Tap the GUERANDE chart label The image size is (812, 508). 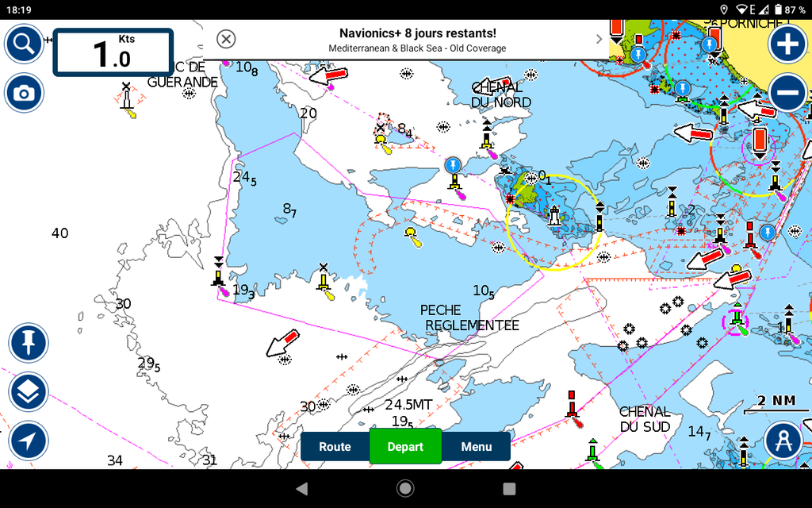point(182,82)
